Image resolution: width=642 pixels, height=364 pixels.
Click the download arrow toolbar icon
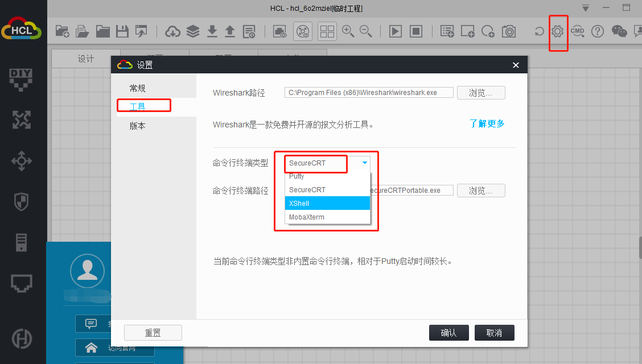212,31
